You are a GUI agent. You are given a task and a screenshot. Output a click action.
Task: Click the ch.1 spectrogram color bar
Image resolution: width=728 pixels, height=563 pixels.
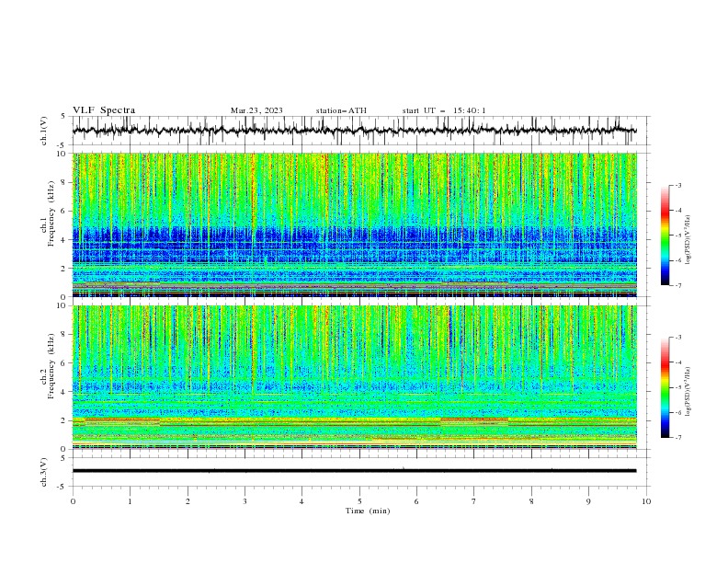point(665,236)
